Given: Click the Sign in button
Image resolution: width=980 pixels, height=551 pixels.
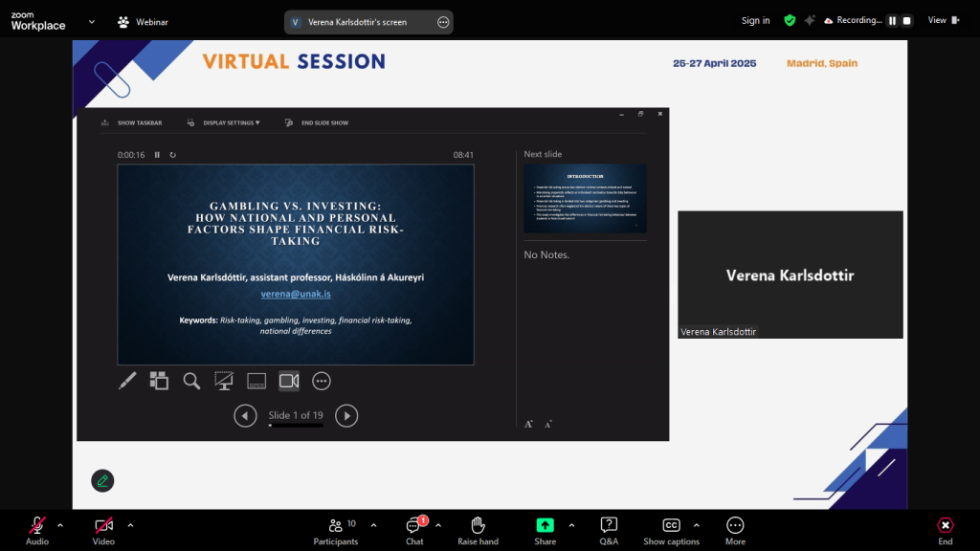Looking at the screenshot, I should tap(755, 21).
